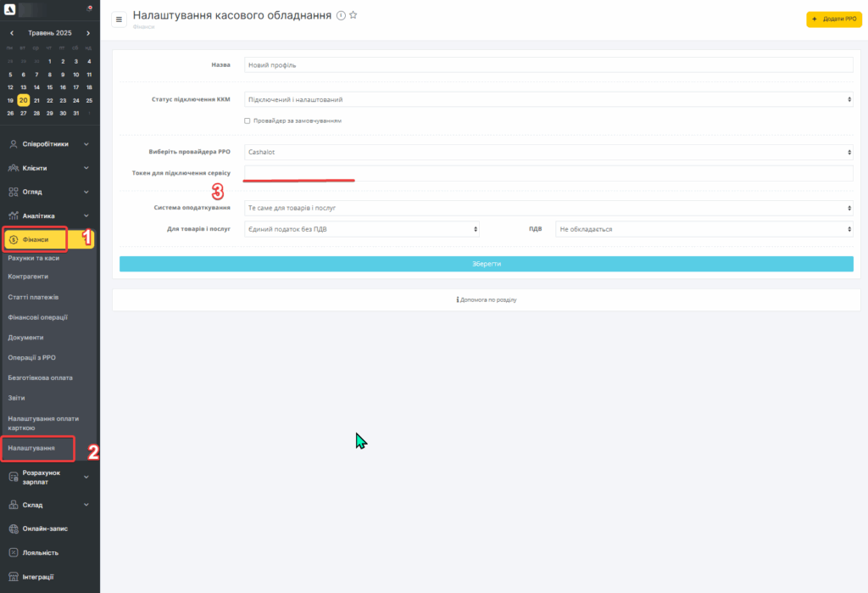Viewport: 868px width, 593px height.
Task: Click the hamburger menu icon near the title
Action: click(x=119, y=20)
